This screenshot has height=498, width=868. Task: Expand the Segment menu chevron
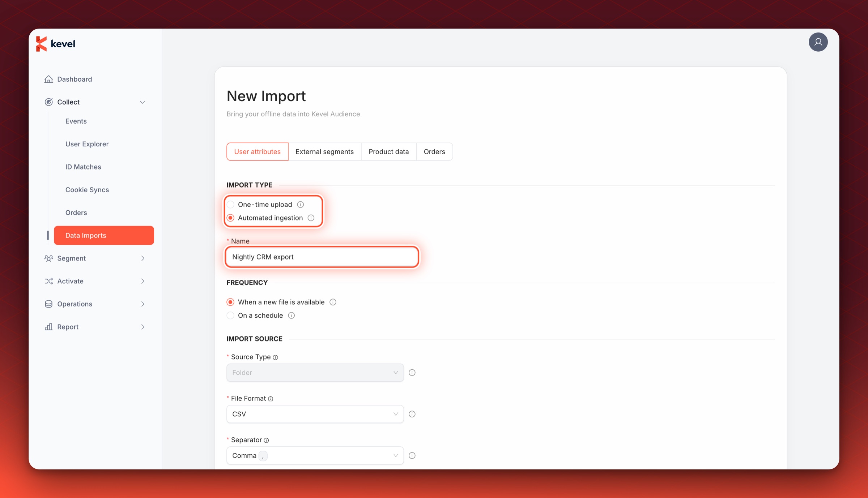pos(142,258)
